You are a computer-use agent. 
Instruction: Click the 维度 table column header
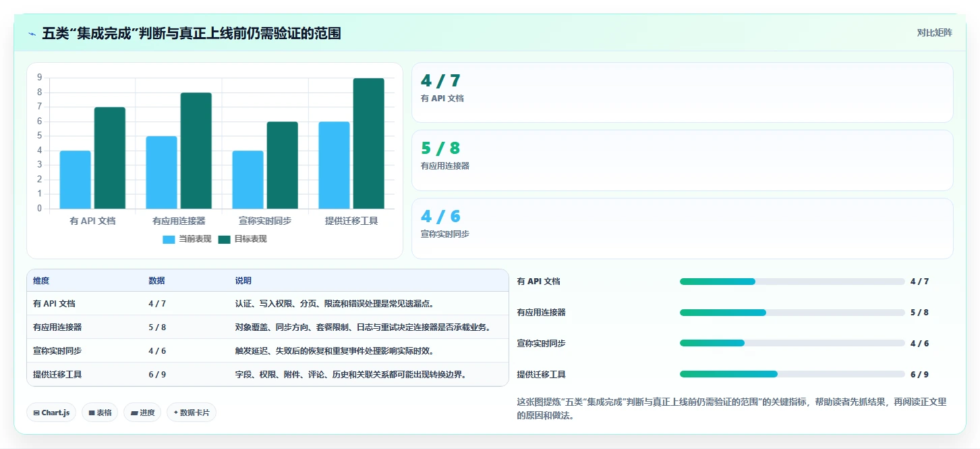(41, 281)
